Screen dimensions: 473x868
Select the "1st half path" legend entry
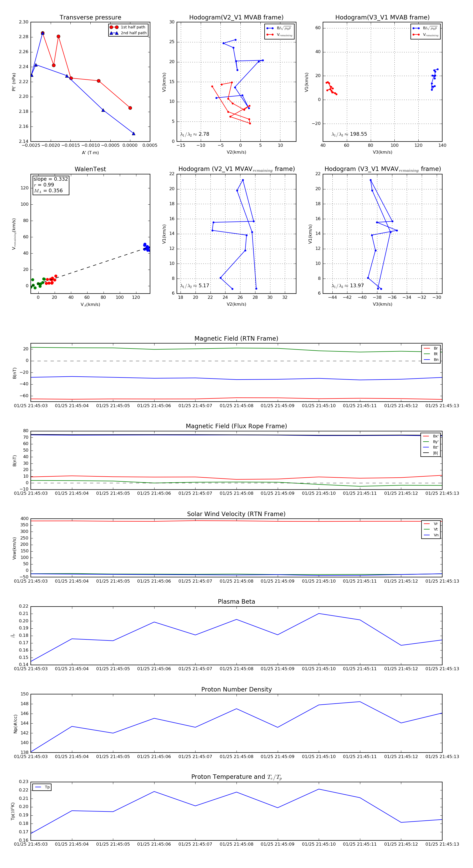coord(128,27)
